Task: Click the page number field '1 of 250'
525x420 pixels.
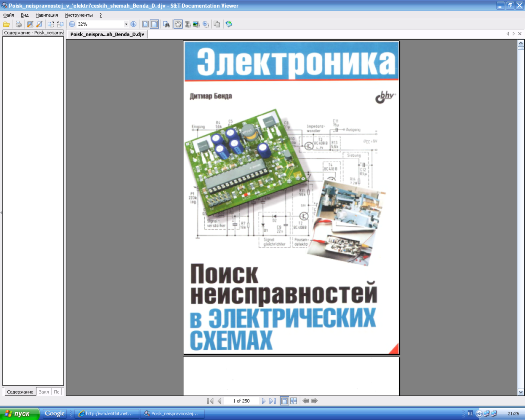Action: (x=241, y=401)
